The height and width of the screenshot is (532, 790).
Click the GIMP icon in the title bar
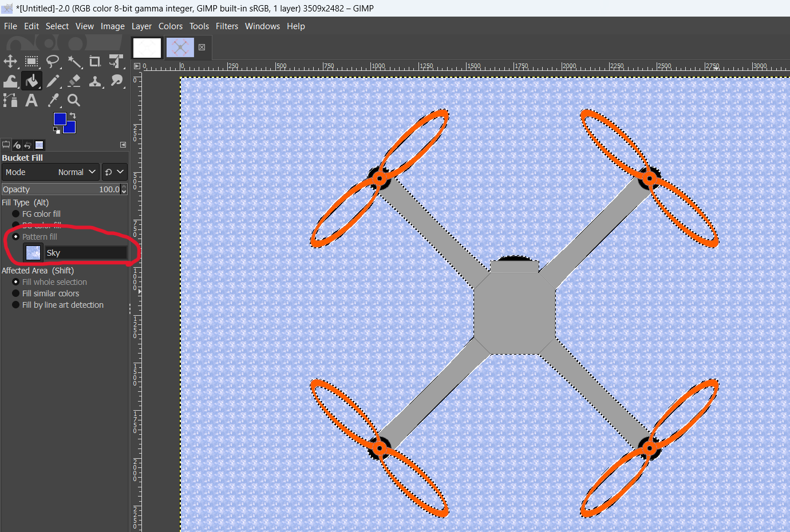coord(7,8)
